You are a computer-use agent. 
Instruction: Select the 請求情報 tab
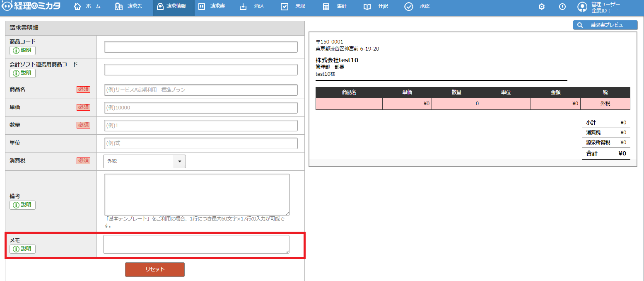coord(174,7)
